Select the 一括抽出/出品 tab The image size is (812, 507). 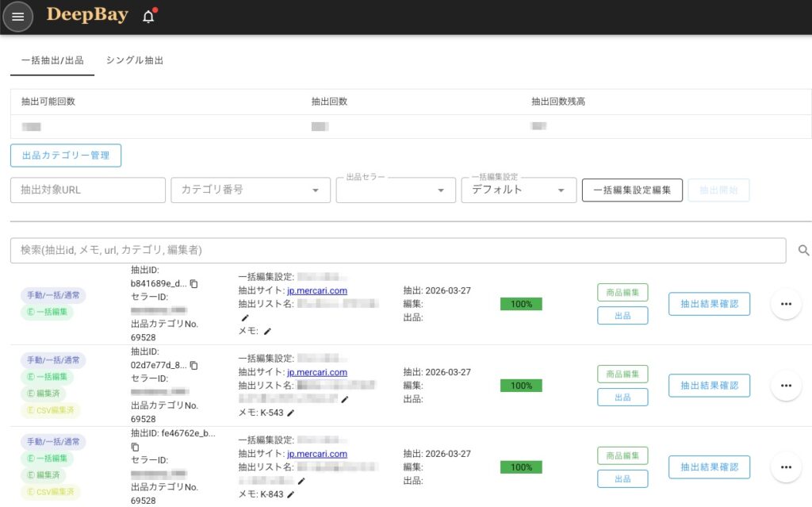(x=52, y=60)
